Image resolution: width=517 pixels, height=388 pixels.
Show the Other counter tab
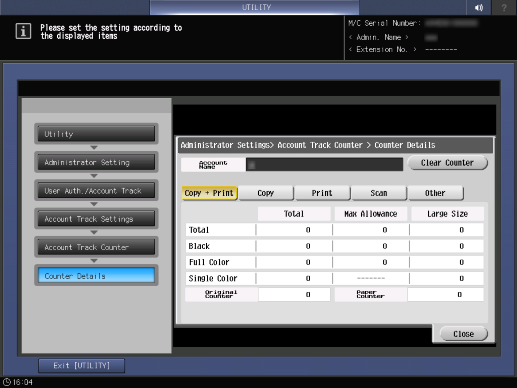pos(435,193)
